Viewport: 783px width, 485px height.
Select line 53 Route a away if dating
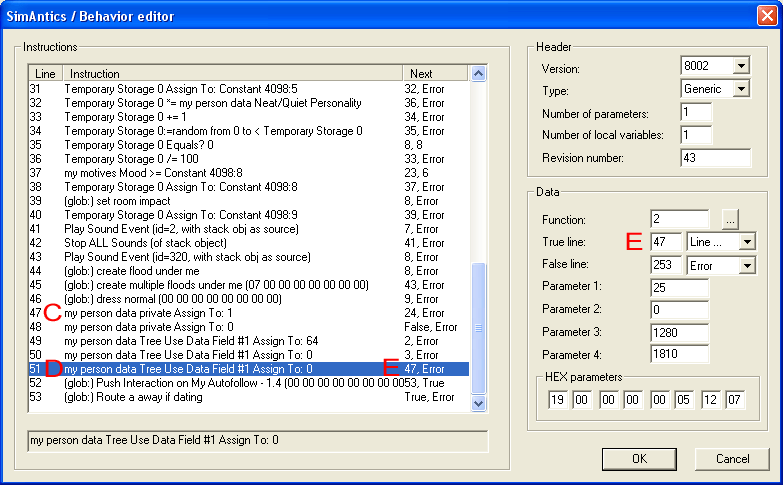pos(249,397)
